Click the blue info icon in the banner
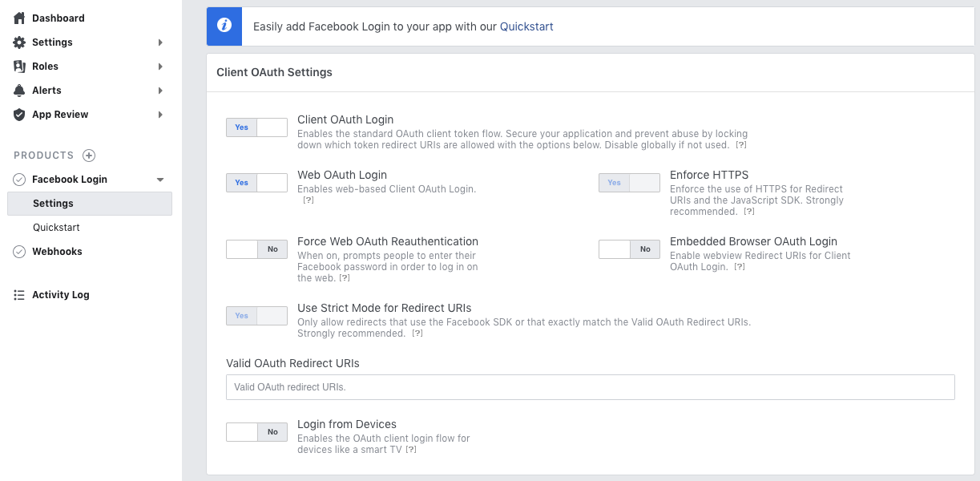This screenshot has width=980, height=481. pyautogui.click(x=224, y=26)
